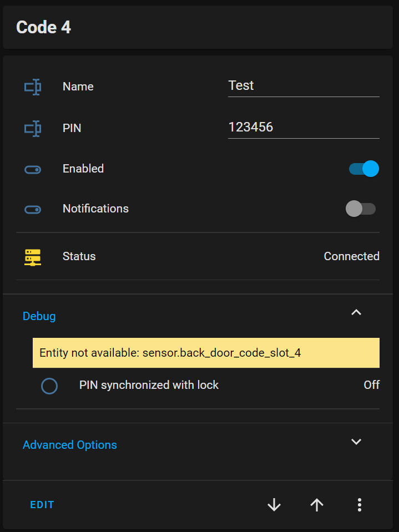Image resolution: width=399 pixels, height=532 pixels.
Task: Click the server icon beside Status
Action: 32,257
